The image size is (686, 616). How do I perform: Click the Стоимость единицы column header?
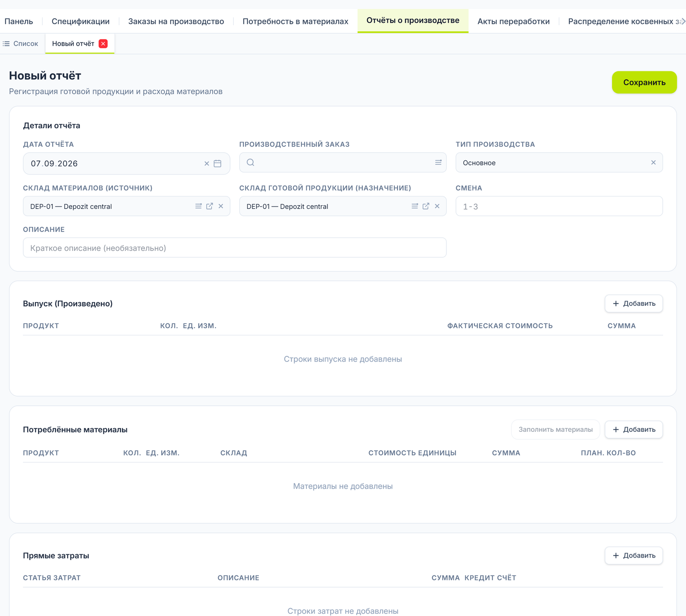point(413,453)
